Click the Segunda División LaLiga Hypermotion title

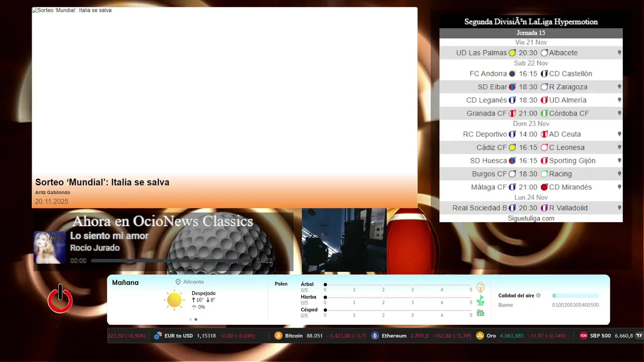[x=531, y=22]
